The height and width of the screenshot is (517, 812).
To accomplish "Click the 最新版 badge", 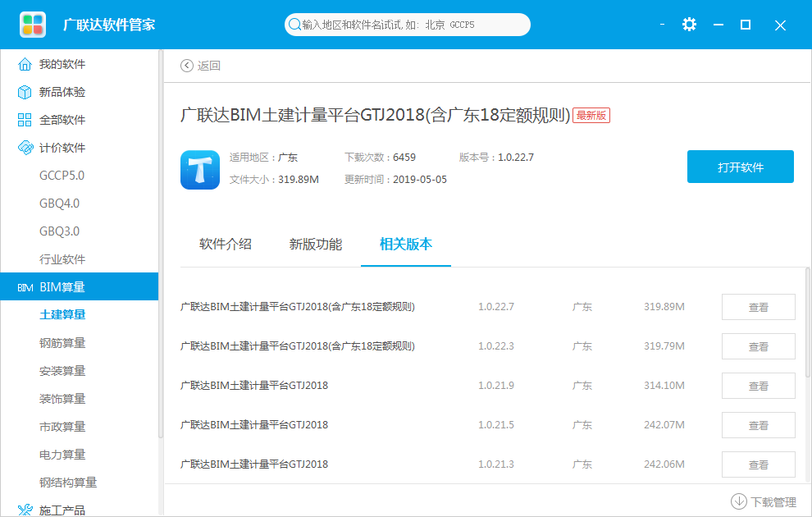I will coord(591,116).
